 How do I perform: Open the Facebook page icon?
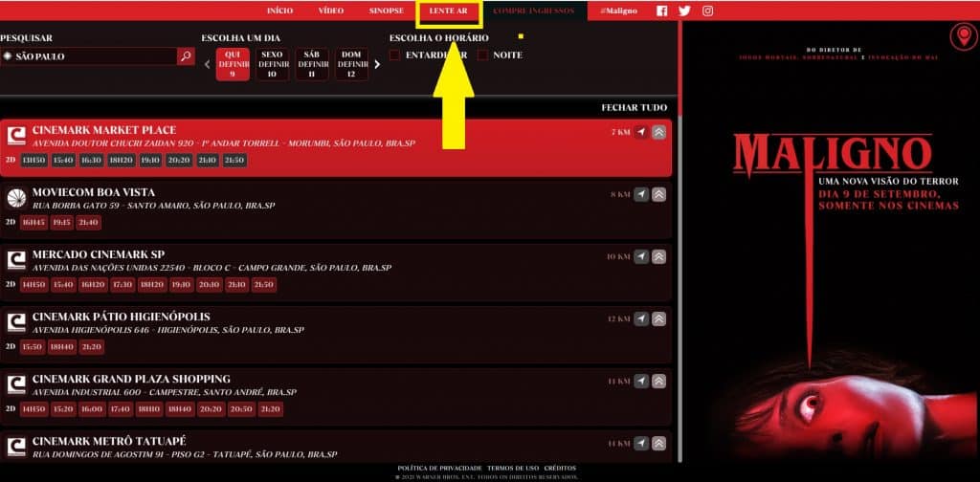click(662, 11)
